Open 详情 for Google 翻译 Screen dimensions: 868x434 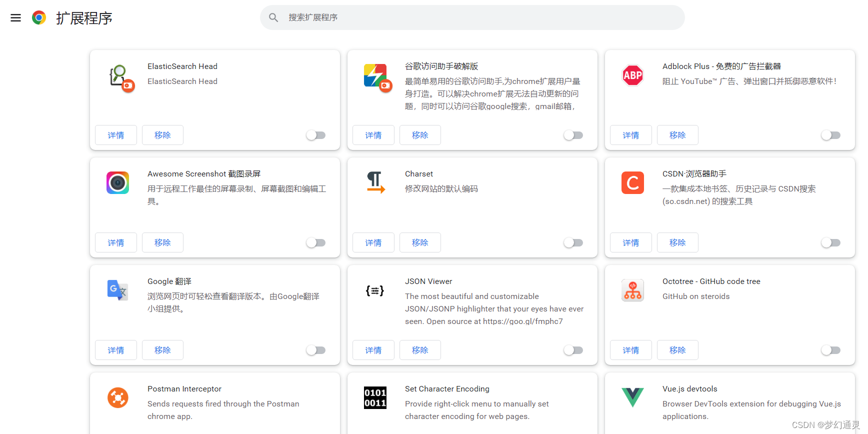(x=116, y=350)
